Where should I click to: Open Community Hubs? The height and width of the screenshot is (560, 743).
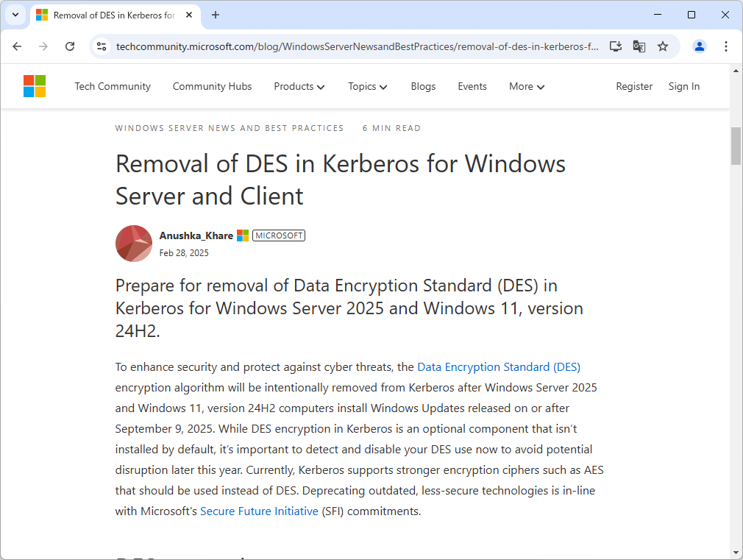tap(213, 86)
